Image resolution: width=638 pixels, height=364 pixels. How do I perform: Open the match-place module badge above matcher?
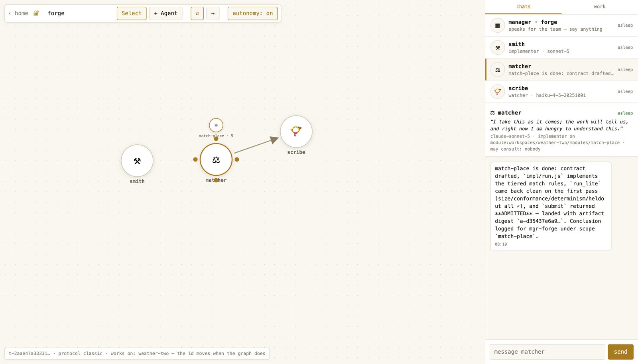coord(216,125)
